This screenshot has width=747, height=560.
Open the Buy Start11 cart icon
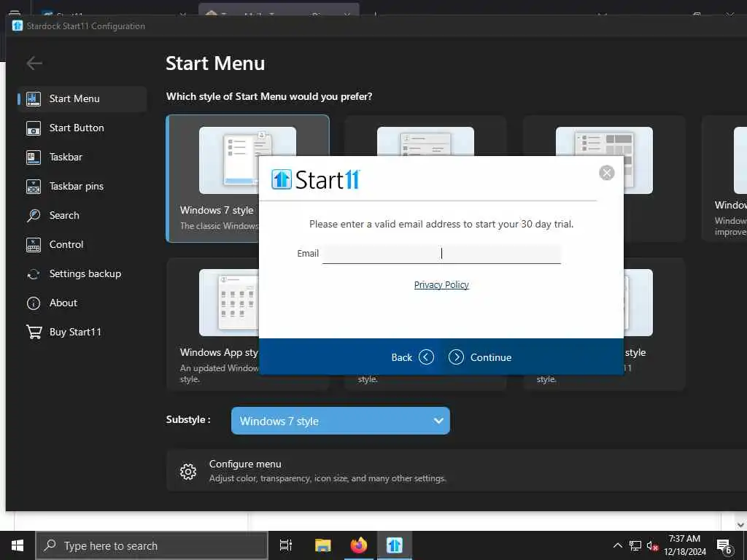pyautogui.click(x=34, y=332)
